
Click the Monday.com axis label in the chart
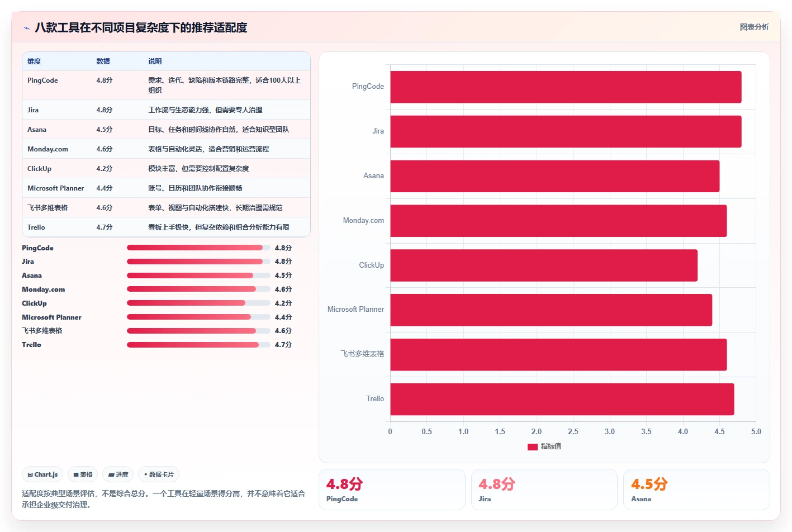point(363,221)
